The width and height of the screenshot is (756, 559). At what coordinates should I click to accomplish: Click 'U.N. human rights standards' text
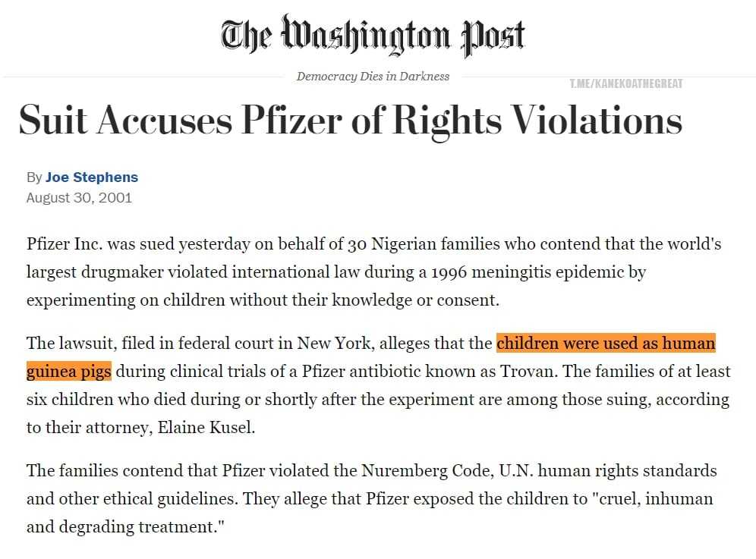pos(607,471)
